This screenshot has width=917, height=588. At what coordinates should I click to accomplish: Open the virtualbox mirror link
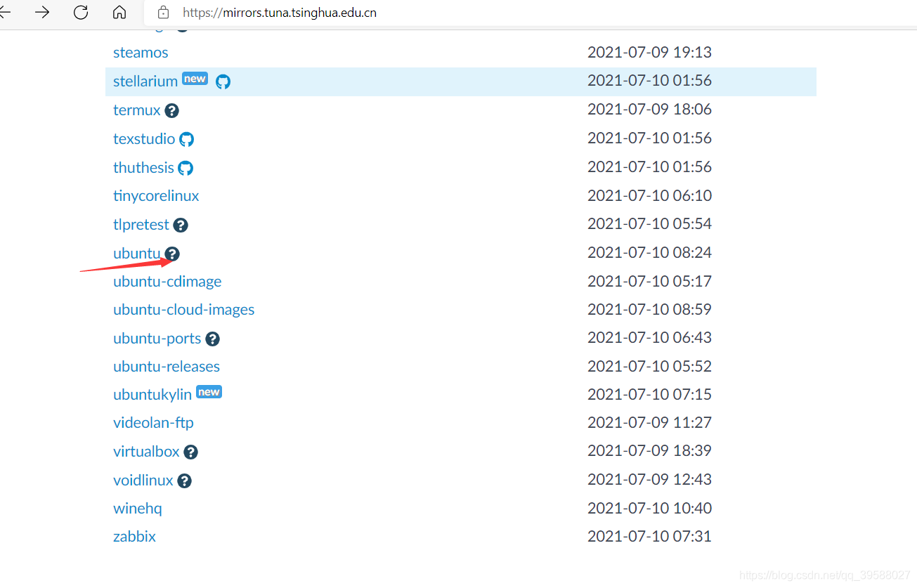click(x=146, y=452)
